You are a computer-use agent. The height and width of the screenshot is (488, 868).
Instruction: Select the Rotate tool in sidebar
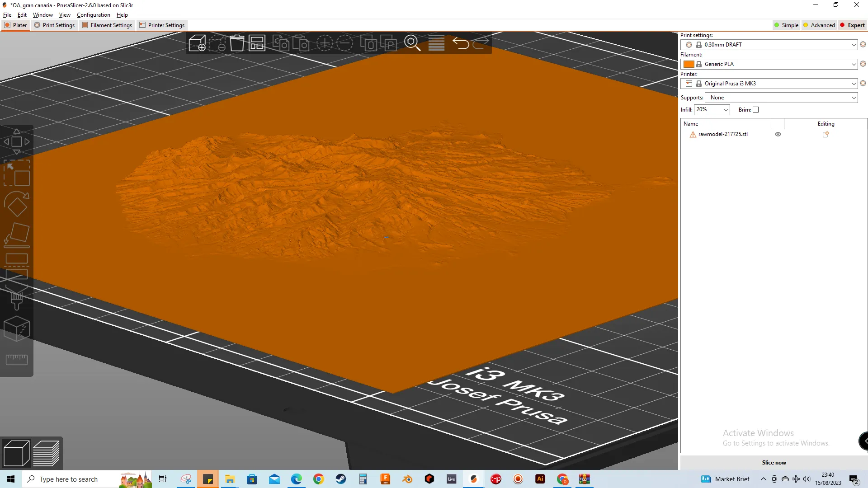click(17, 205)
